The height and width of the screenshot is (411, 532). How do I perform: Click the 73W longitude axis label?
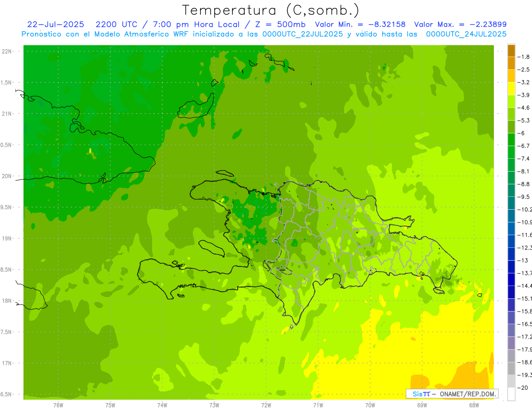(x=214, y=405)
